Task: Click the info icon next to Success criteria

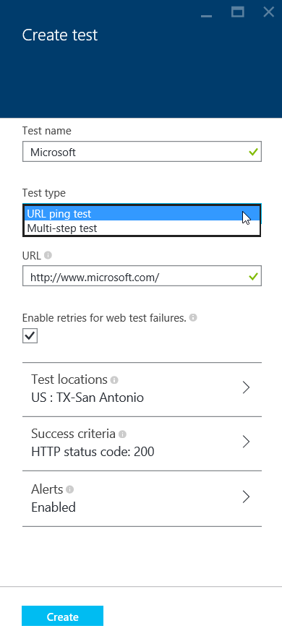Action: pos(122,434)
